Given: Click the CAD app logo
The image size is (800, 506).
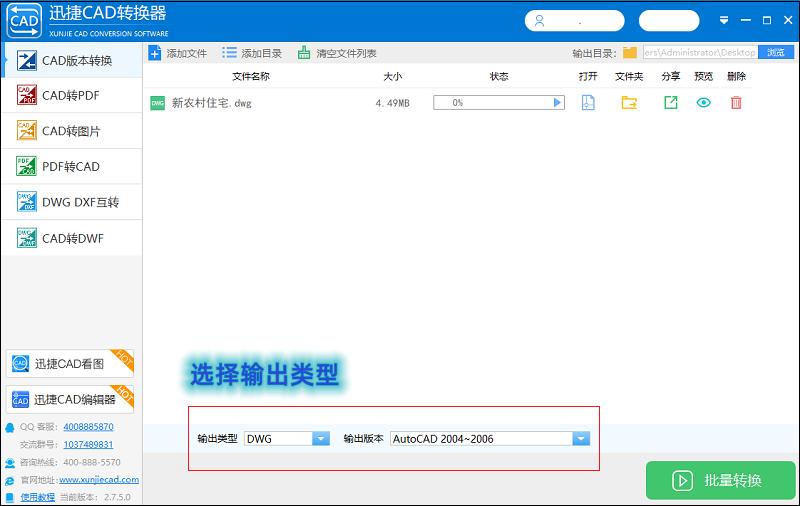Looking at the screenshot, I should tap(24, 20).
